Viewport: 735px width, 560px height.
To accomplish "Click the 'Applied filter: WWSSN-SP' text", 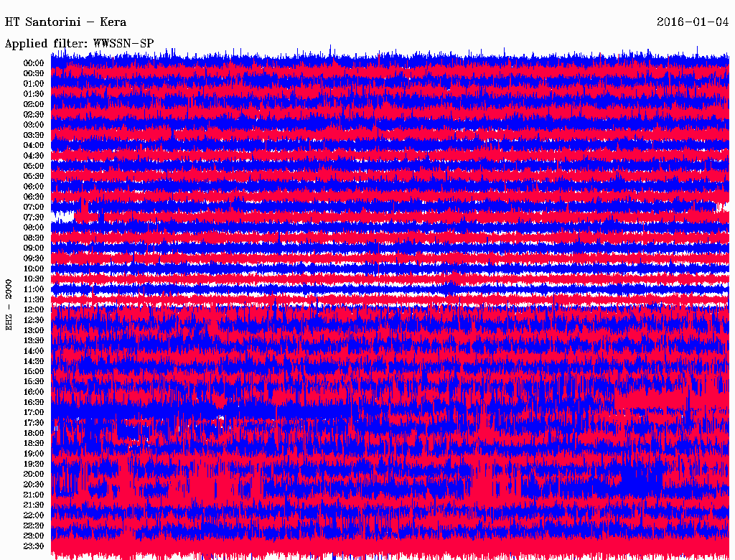I will [x=79, y=44].
